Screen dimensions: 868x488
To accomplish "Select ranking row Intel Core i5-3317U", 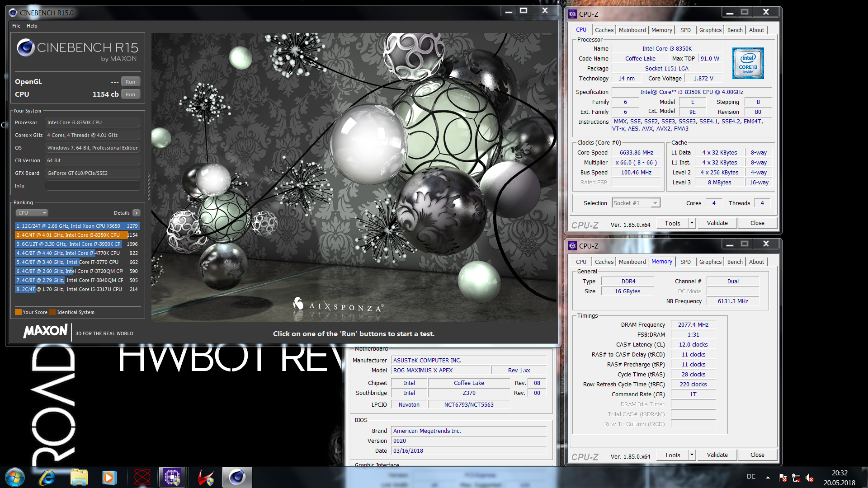I will pos(77,289).
